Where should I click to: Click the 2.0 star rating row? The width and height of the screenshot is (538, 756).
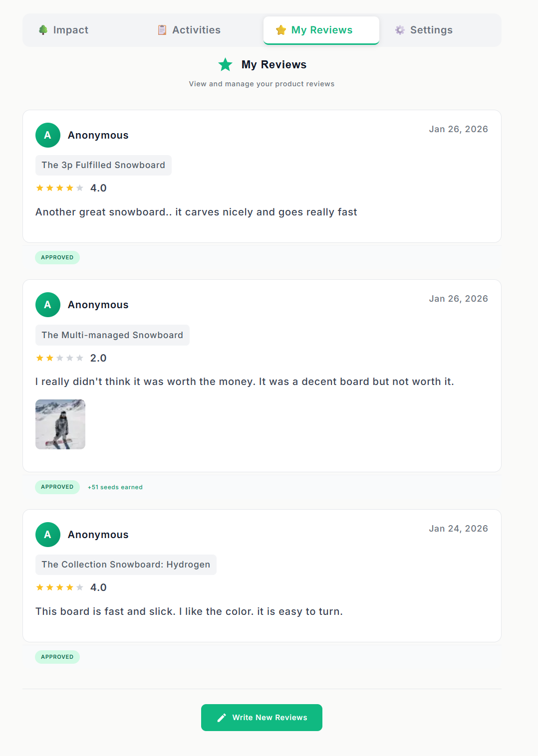click(x=71, y=358)
